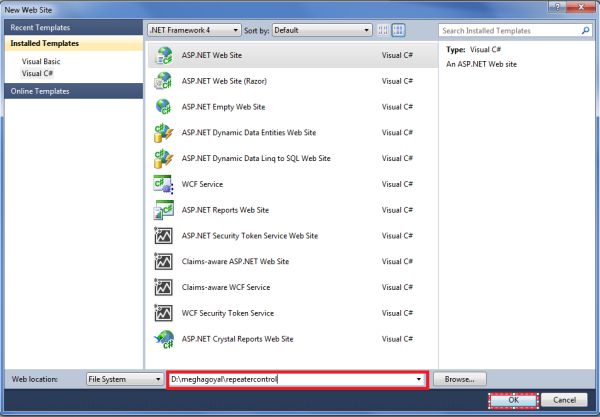Open the help button in title bar
Image resolution: width=600 pixels, height=417 pixels.
coord(557,7)
